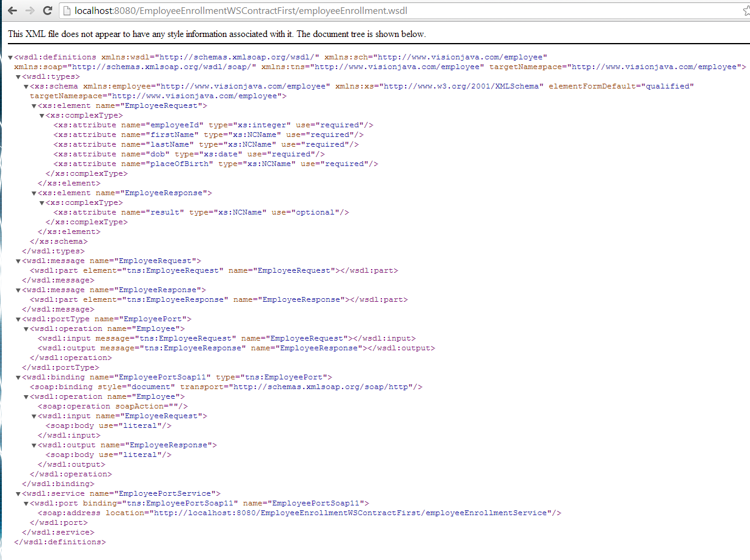Collapse the root wsdl:definitions node

(11, 58)
